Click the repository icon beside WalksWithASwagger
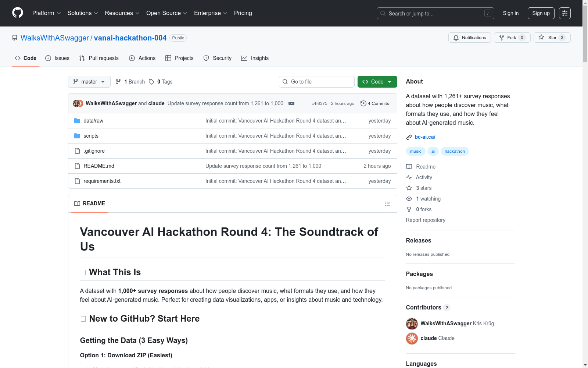This screenshot has width=588, height=368. pos(15,38)
